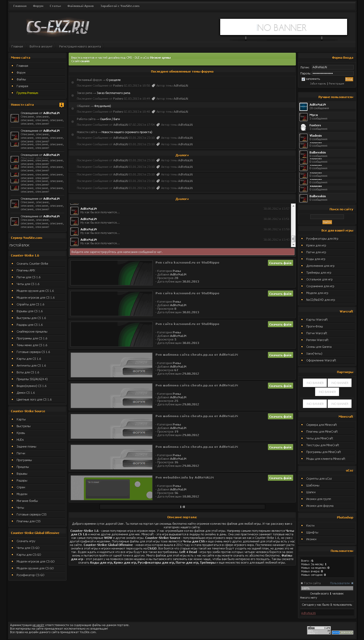Click the CS-EXZ.RU site logo
Viewport: 364px width, 640px height.
pos(58,27)
